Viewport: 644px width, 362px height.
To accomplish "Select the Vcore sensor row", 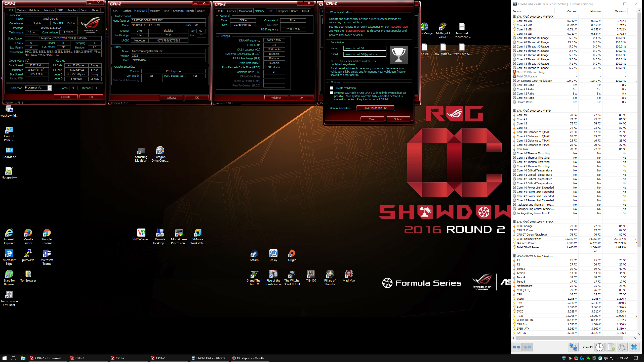I will [575, 299].
